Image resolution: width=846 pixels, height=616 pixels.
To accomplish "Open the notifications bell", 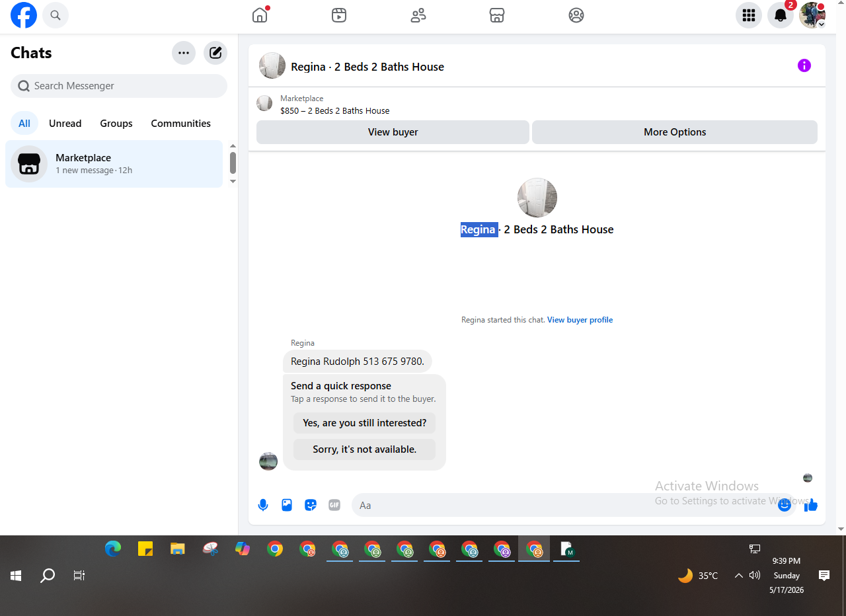I will (781, 15).
